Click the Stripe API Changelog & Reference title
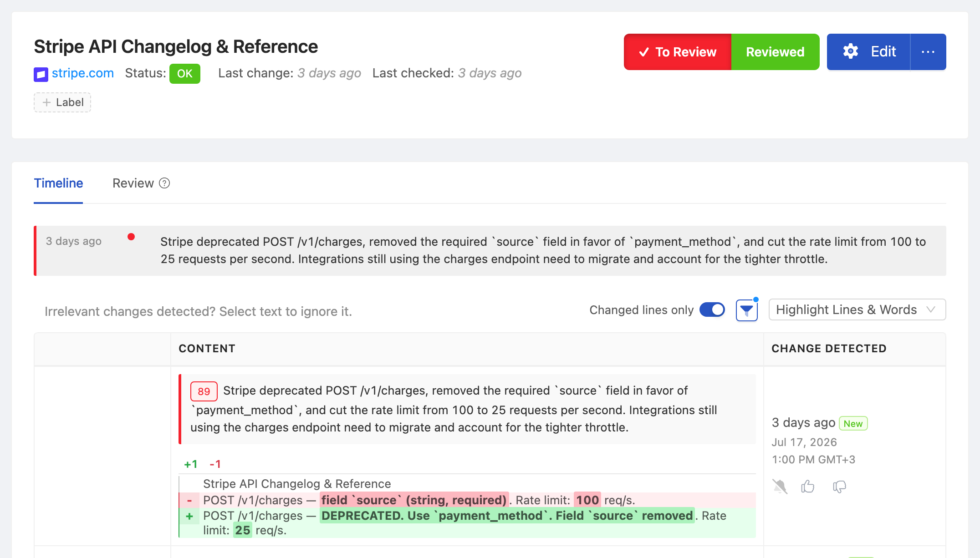The height and width of the screenshot is (558, 980). (176, 46)
